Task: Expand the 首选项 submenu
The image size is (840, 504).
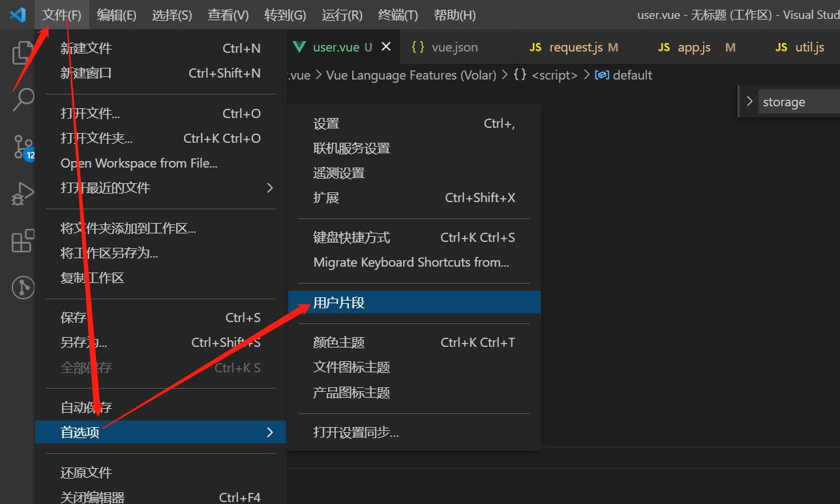Action: point(160,432)
